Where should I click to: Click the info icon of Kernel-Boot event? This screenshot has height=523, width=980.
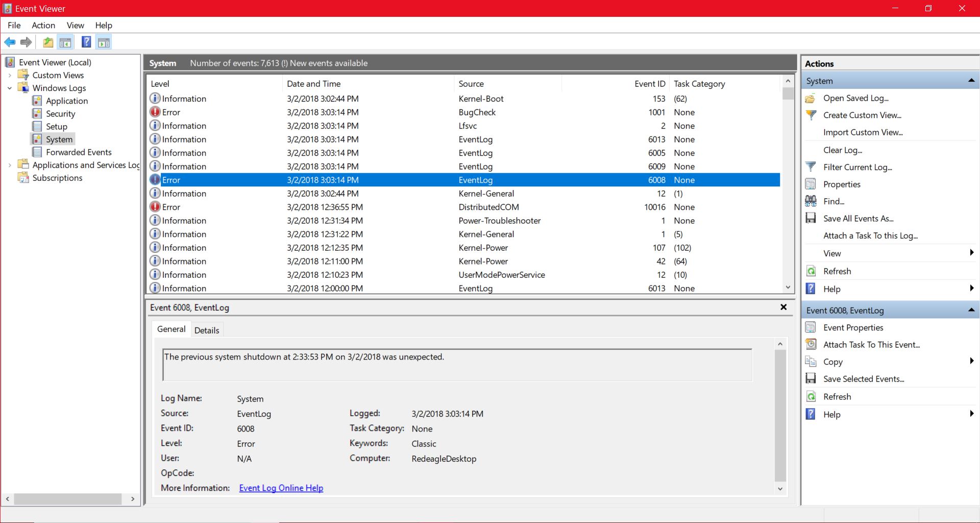[155, 98]
